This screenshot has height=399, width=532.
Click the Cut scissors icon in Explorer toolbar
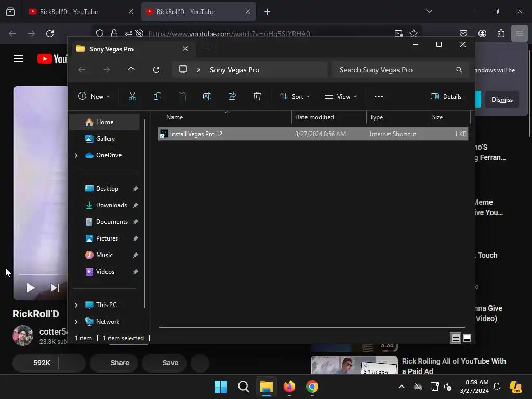click(x=132, y=96)
